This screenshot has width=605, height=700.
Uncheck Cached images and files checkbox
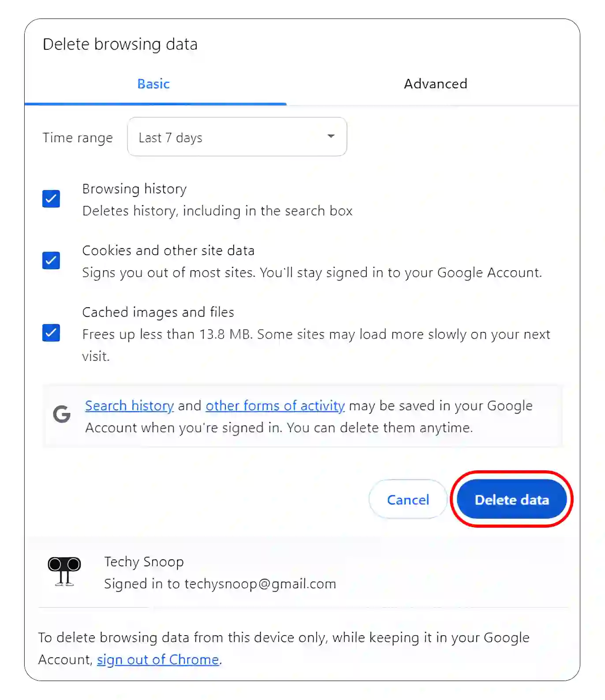(x=51, y=333)
